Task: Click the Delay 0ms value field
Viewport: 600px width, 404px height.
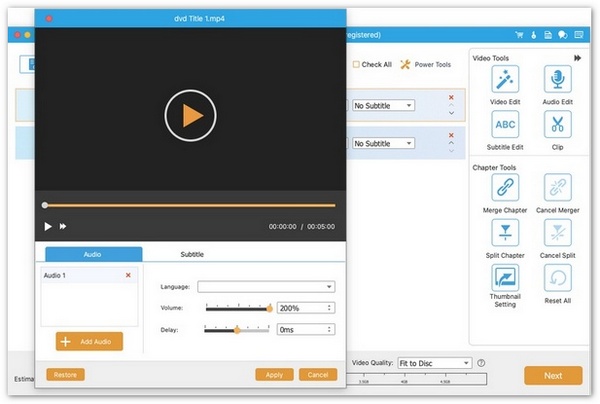Action: (306, 329)
